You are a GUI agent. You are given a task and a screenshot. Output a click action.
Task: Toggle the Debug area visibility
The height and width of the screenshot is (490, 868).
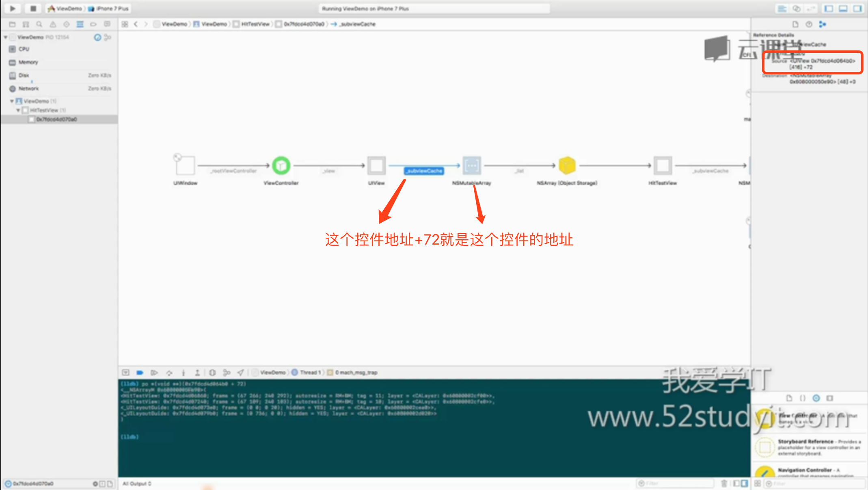click(x=843, y=9)
